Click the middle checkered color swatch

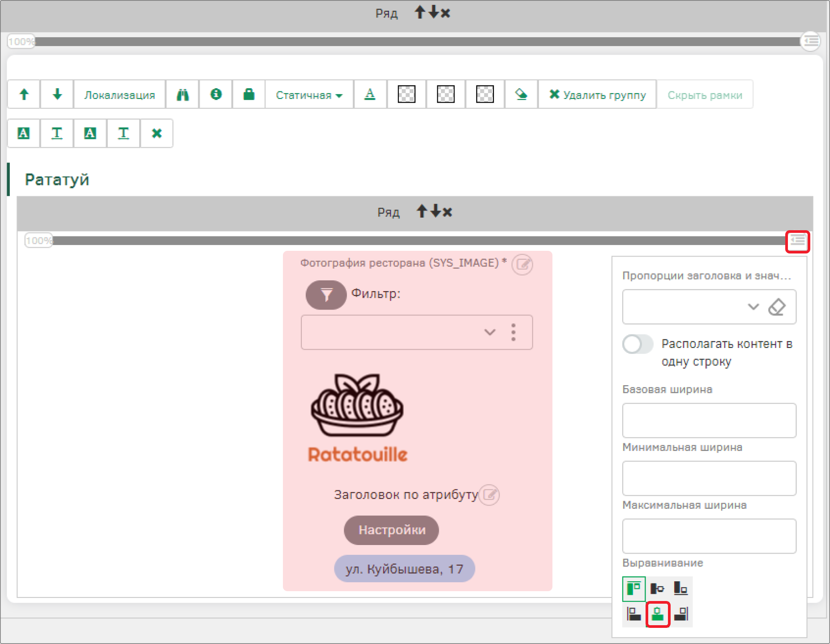point(445,94)
